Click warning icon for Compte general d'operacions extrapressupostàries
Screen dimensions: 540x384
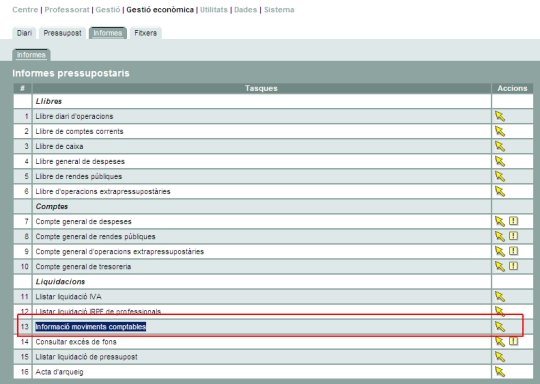tap(513, 251)
